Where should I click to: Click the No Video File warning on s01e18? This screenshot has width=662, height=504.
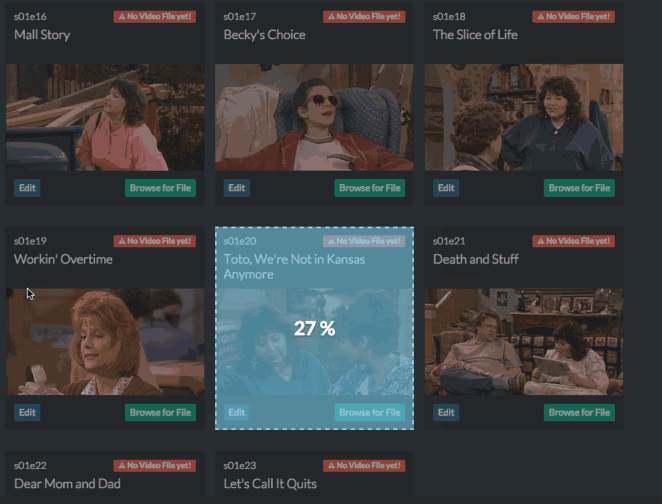(573, 16)
